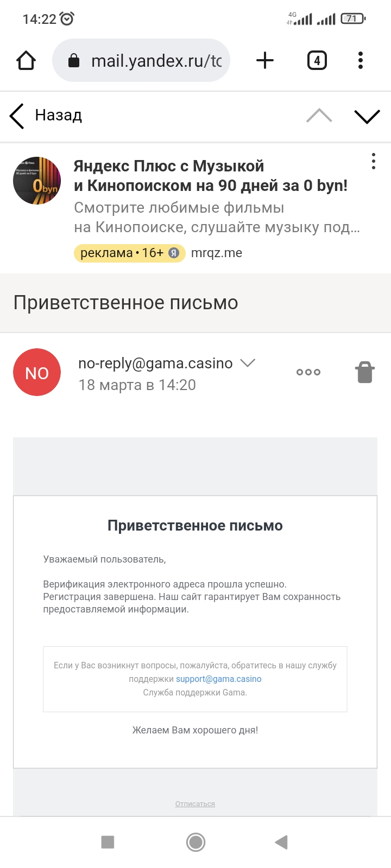Viewport: 391px width, 868px height.
Task: Delete this email with trash icon
Action: [x=365, y=373]
